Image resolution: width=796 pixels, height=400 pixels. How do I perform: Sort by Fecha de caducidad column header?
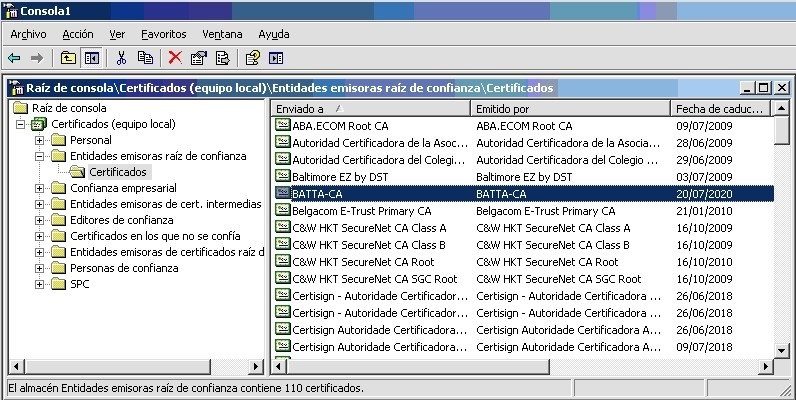pyautogui.click(x=721, y=109)
